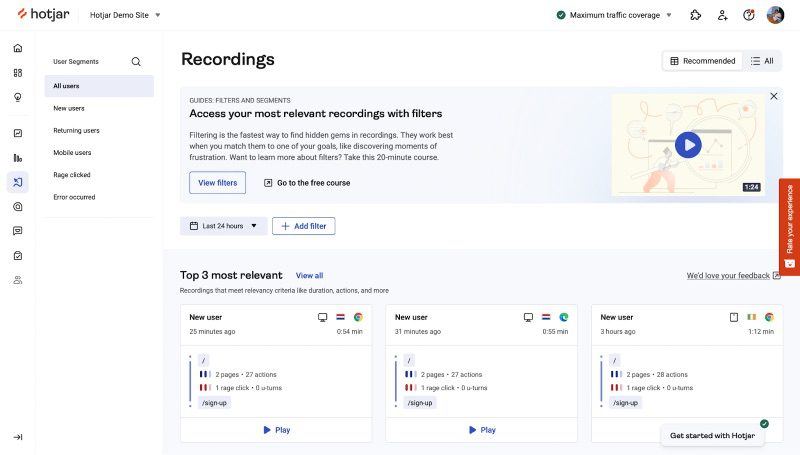Click desktop device icon on 25 minutes ago card
This screenshot has height=455, width=800.
coord(322,317)
